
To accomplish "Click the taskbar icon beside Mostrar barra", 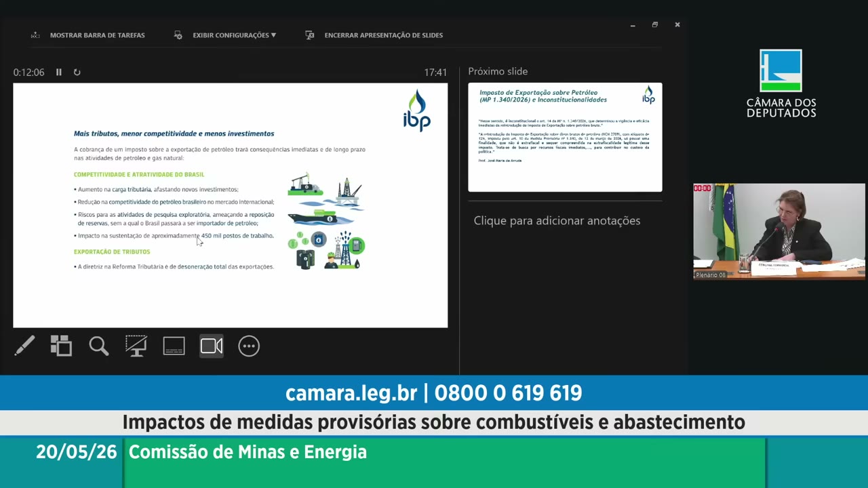I will coord(35,35).
